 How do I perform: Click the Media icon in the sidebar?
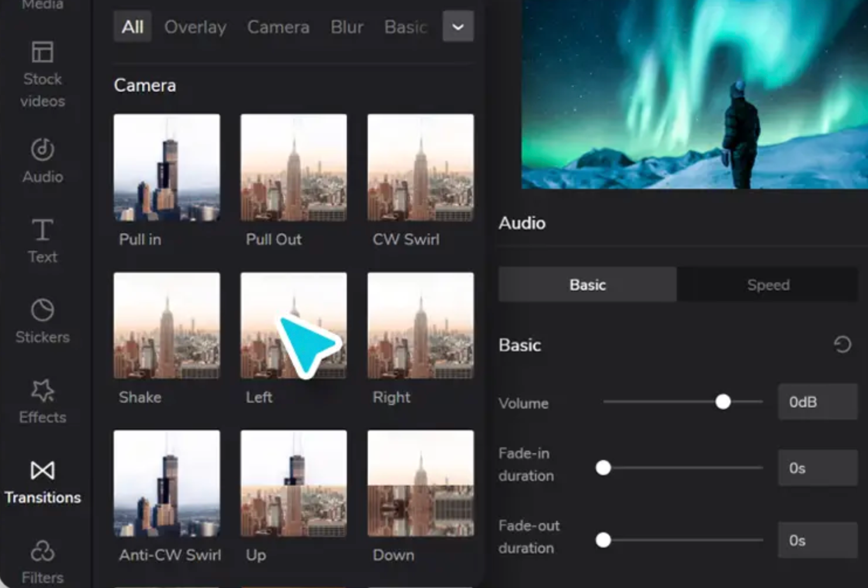[42, 5]
